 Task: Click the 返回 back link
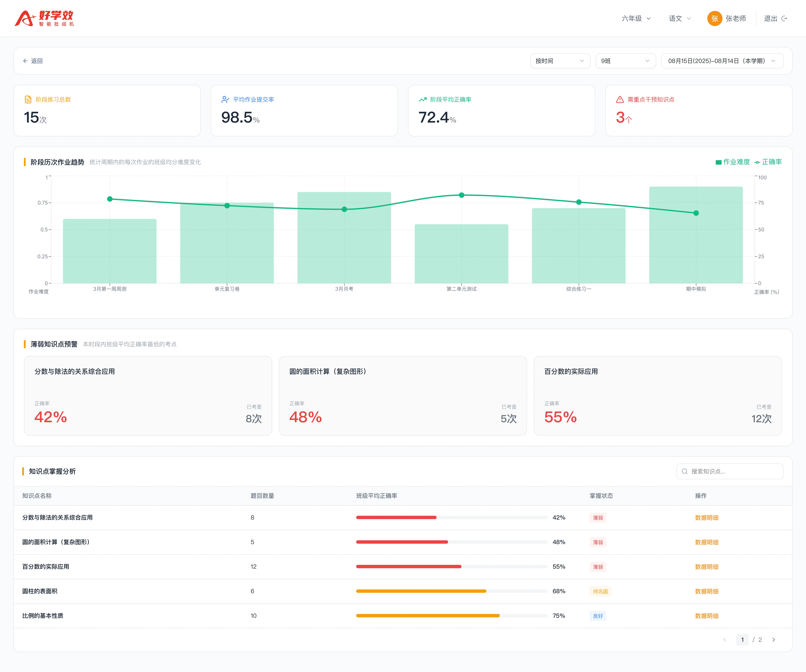tap(33, 61)
